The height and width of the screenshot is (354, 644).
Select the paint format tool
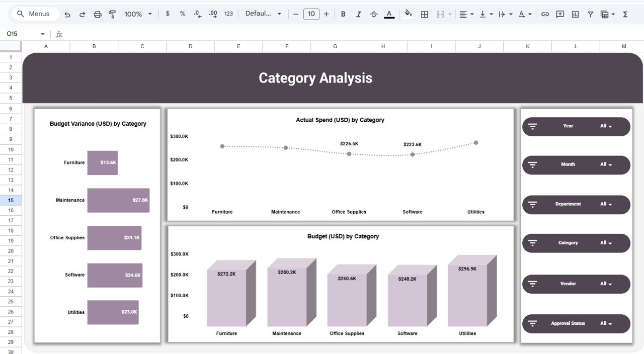(112, 14)
